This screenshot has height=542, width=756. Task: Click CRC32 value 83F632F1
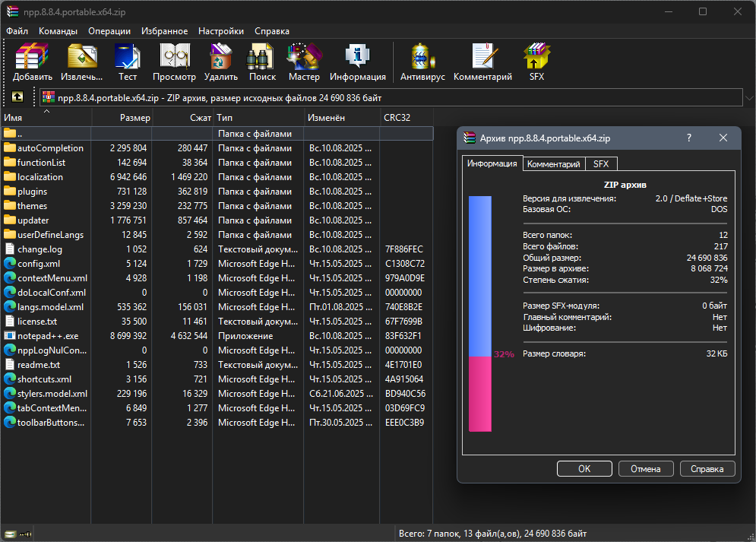click(403, 336)
